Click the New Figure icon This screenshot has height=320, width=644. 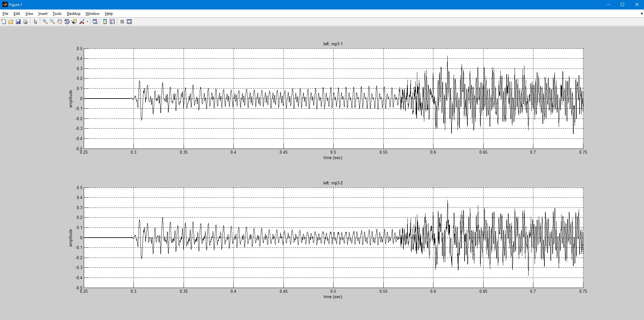(3, 22)
